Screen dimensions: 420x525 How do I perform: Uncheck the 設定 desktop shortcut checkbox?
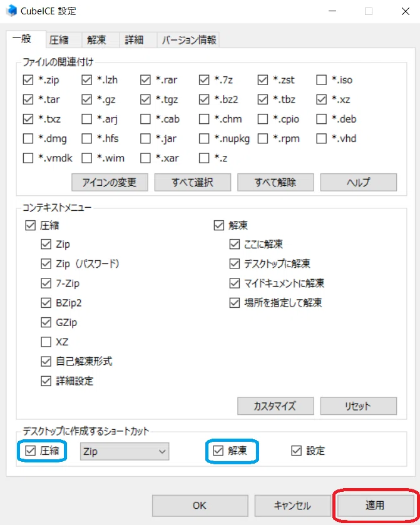tap(297, 451)
